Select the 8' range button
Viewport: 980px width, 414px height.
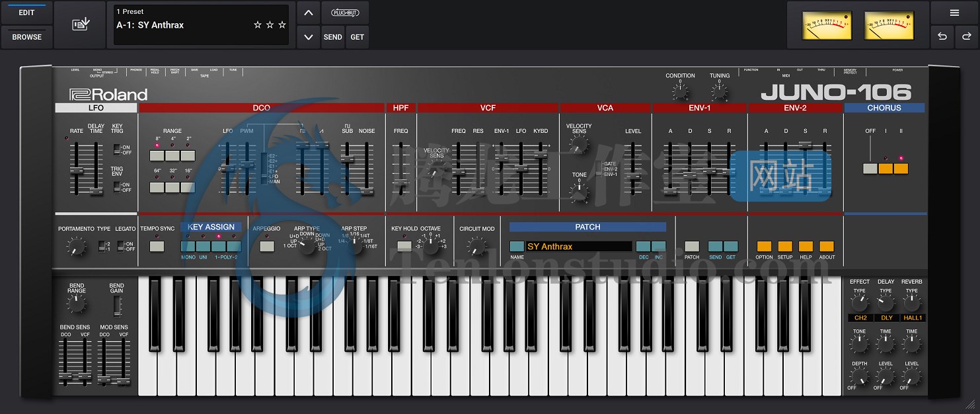pos(157,156)
